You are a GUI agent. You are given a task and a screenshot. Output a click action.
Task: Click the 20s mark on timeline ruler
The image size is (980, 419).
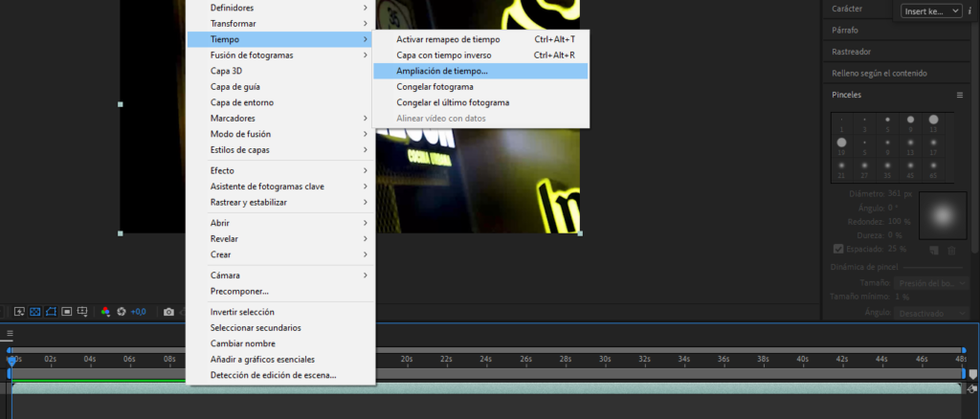click(406, 359)
